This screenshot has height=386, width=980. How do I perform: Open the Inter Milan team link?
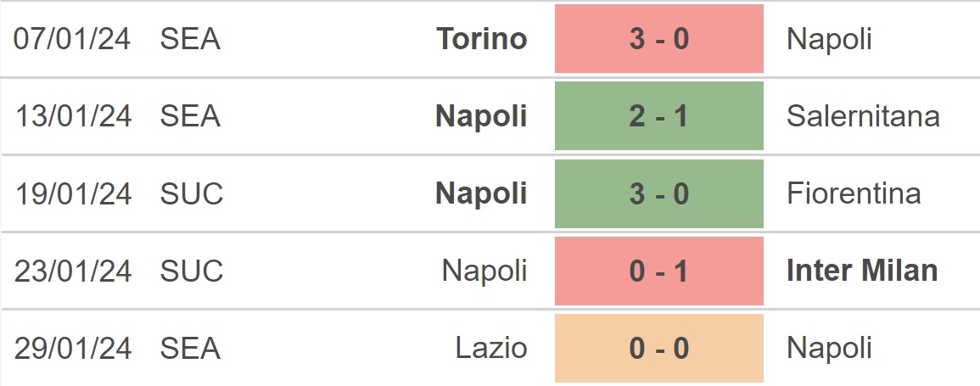(x=862, y=271)
